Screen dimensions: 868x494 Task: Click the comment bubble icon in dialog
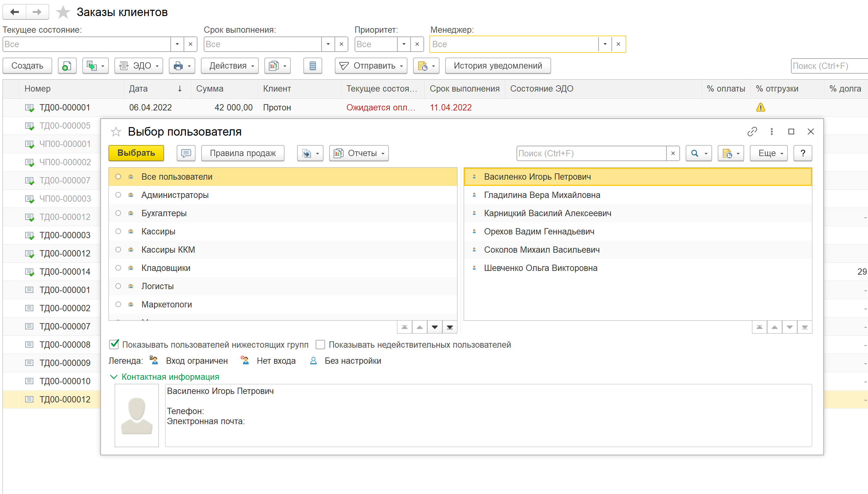[x=186, y=153]
